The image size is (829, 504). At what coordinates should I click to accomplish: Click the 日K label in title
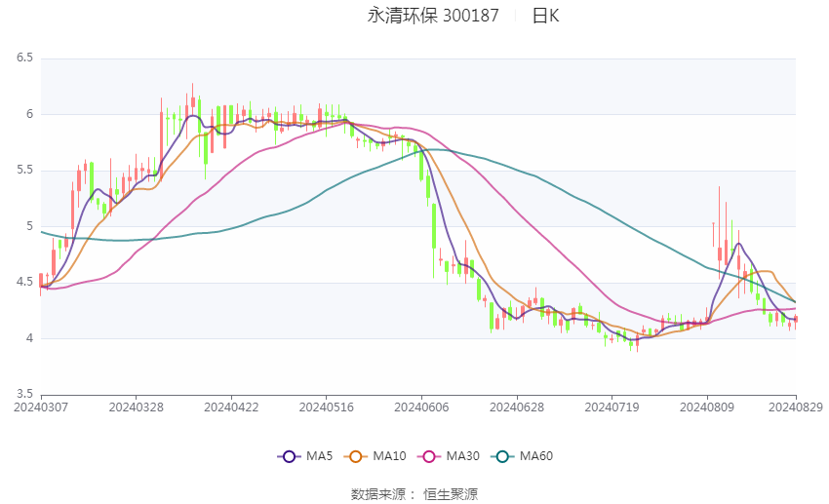pos(545,16)
